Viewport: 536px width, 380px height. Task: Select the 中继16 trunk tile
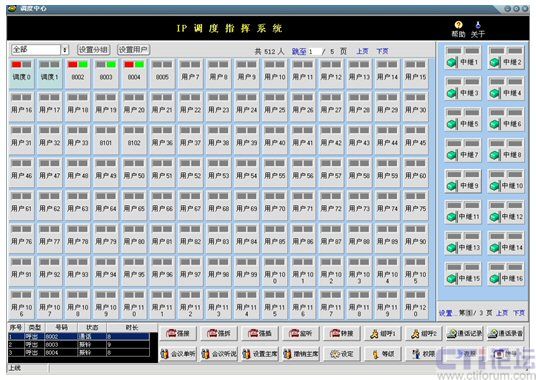[506, 274]
